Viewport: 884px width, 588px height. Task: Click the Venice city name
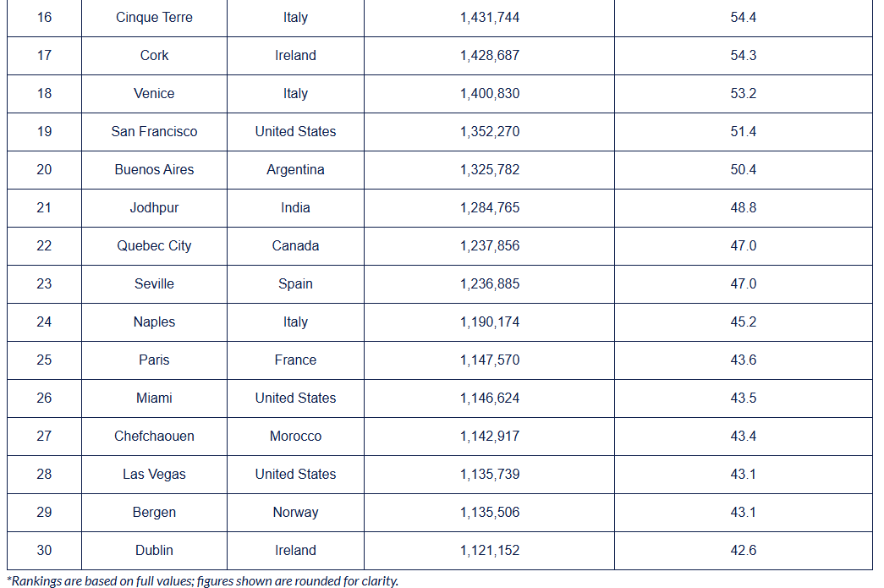(x=154, y=93)
